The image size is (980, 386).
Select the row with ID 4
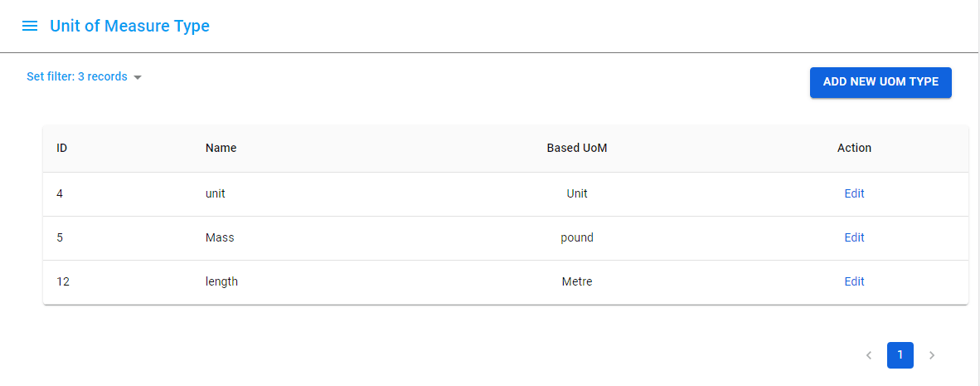tap(60, 193)
